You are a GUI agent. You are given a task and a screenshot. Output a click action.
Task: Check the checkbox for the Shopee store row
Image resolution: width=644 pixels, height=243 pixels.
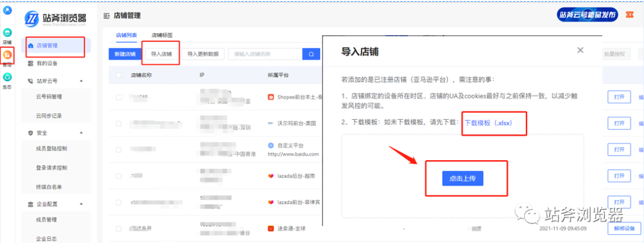119,96
